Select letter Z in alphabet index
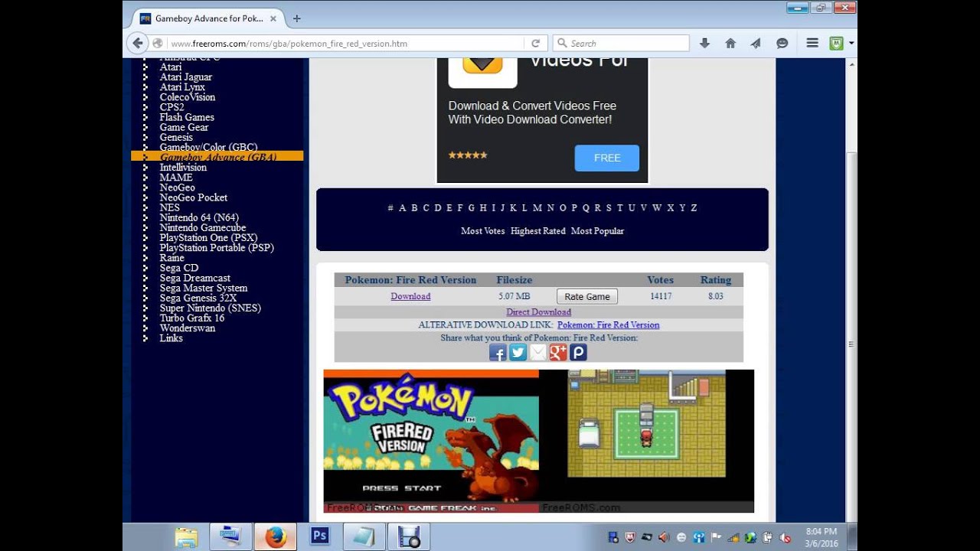This screenshot has height=551, width=980. pyautogui.click(x=694, y=208)
